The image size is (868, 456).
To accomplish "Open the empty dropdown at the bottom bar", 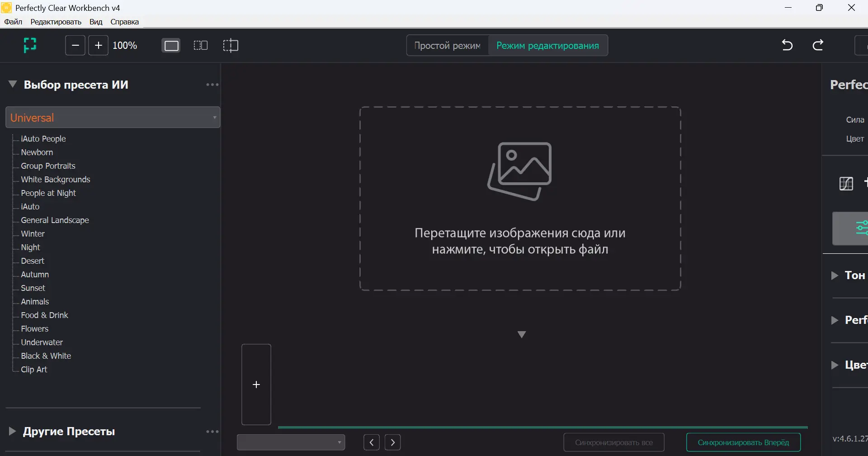I will pyautogui.click(x=291, y=442).
